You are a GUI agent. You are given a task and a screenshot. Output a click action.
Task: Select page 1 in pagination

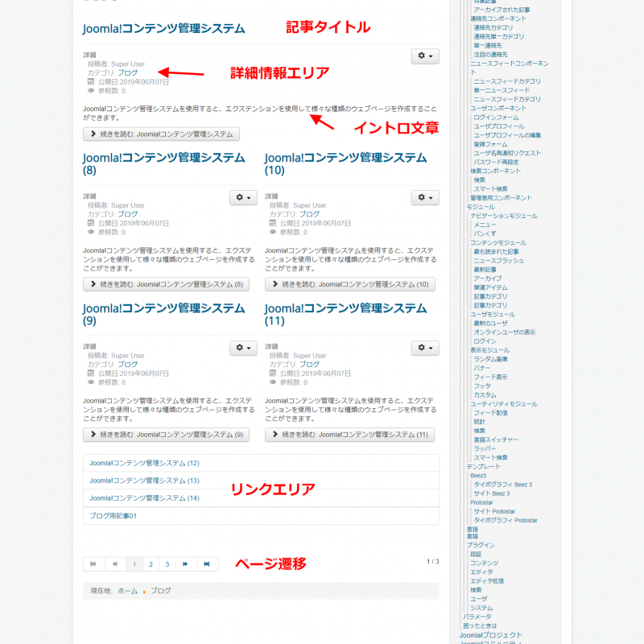(x=134, y=564)
